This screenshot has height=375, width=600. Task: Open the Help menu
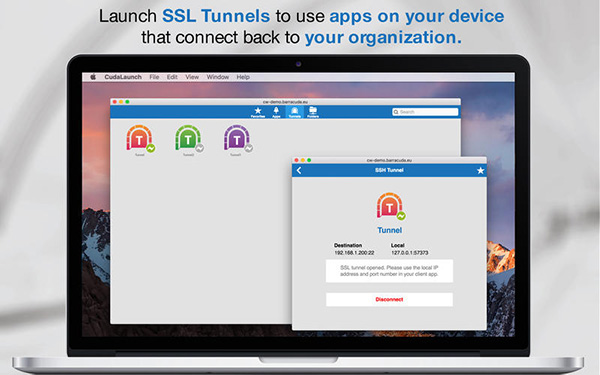click(243, 77)
